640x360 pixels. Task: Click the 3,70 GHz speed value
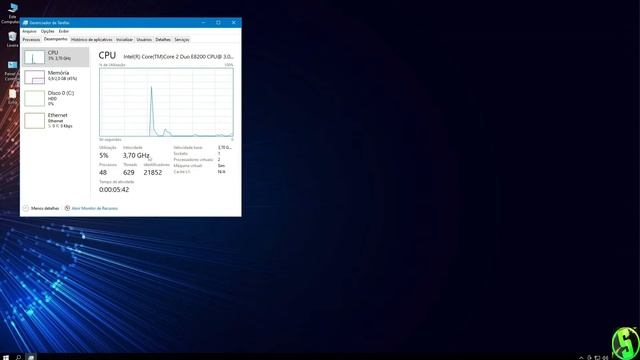(136, 156)
